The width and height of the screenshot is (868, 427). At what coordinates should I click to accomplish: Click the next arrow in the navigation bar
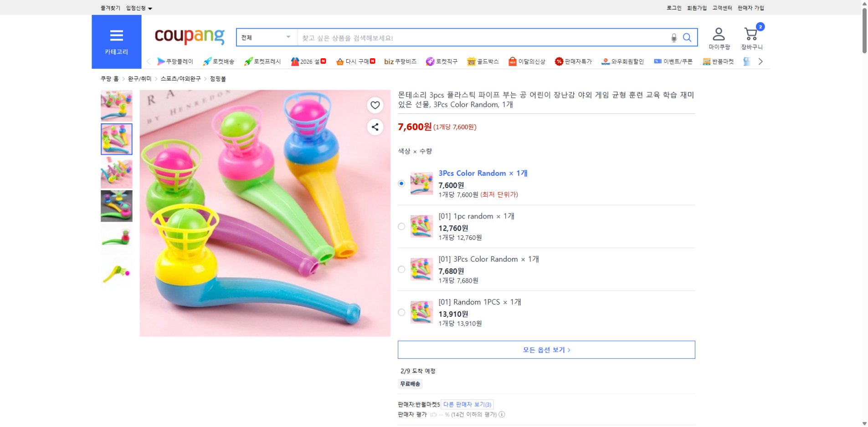tap(760, 61)
